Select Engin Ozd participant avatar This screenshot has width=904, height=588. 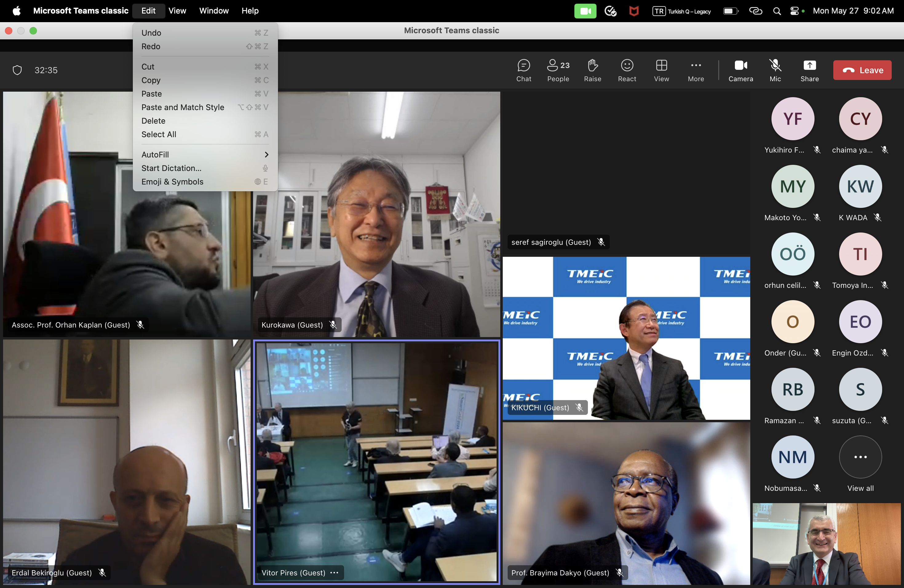[x=860, y=321]
